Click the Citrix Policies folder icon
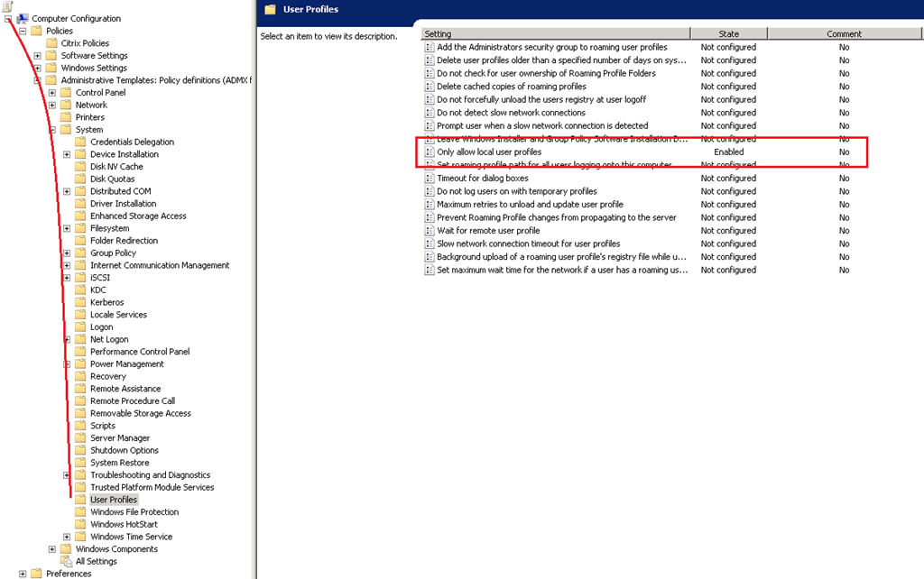924x579 pixels. pyautogui.click(x=51, y=43)
